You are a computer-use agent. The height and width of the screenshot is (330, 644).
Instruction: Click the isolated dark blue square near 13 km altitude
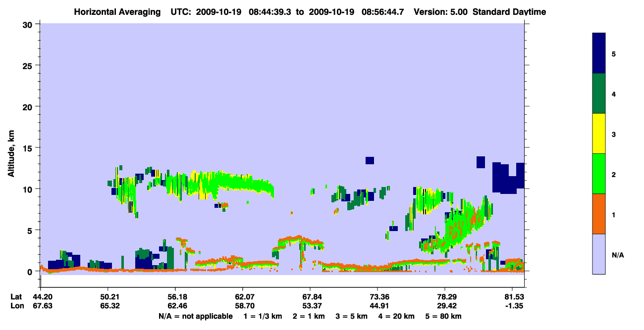coord(370,160)
